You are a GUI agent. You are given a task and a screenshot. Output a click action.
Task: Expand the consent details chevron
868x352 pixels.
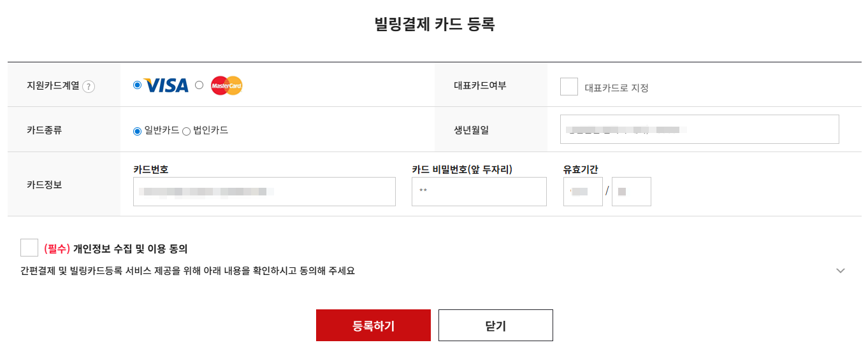[x=841, y=271]
